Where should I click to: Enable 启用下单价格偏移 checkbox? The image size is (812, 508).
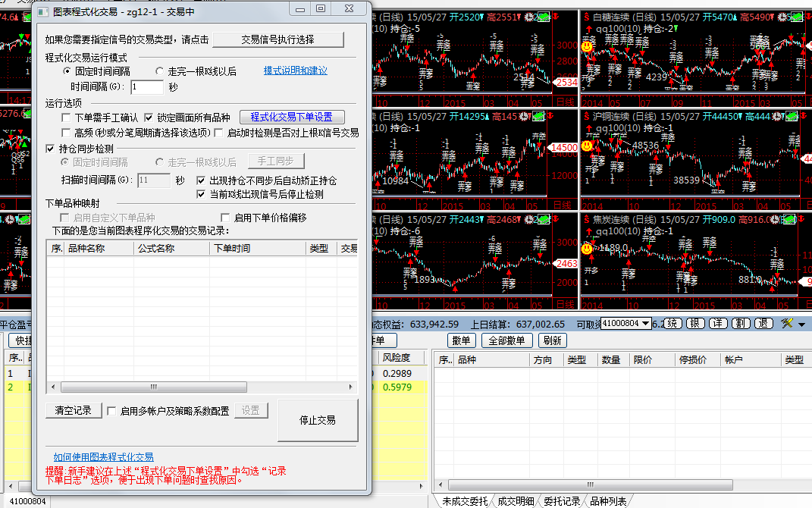(x=225, y=218)
